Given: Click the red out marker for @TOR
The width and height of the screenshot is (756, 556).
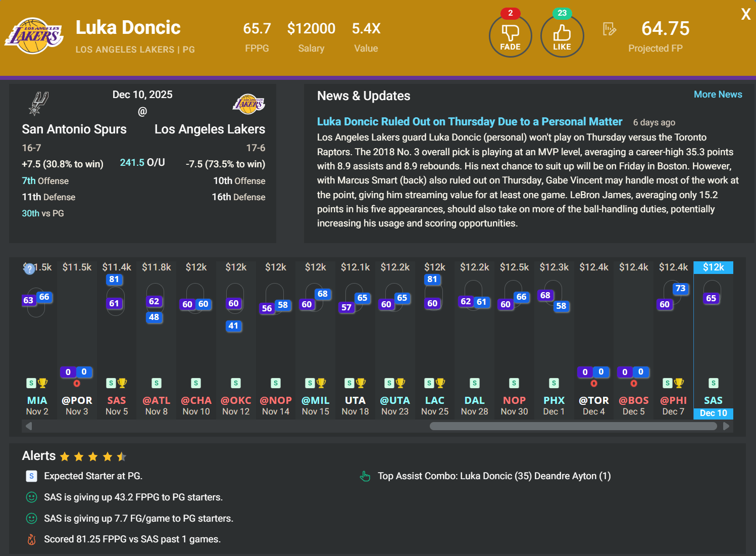Looking at the screenshot, I should tap(594, 383).
